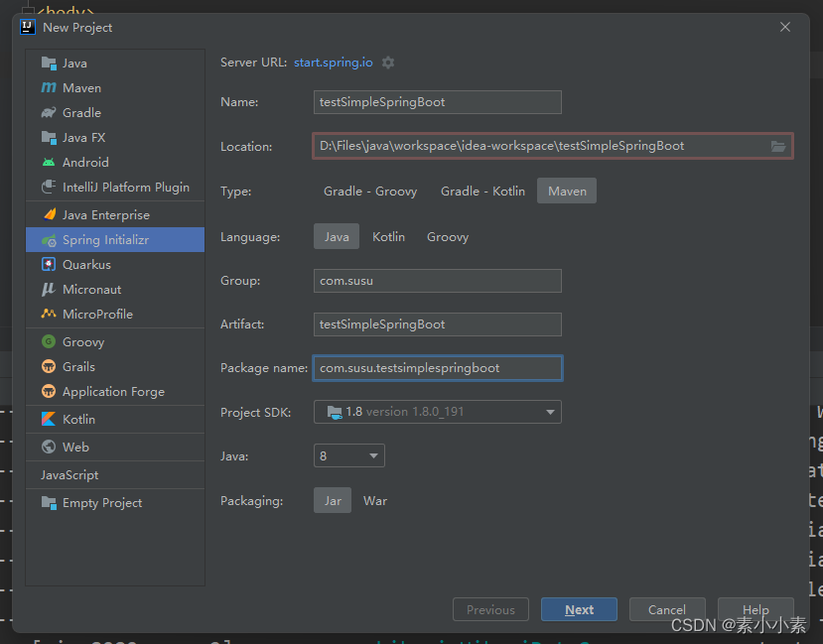
Task: Click the Micronaut mu icon
Action: (x=49, y=289)
